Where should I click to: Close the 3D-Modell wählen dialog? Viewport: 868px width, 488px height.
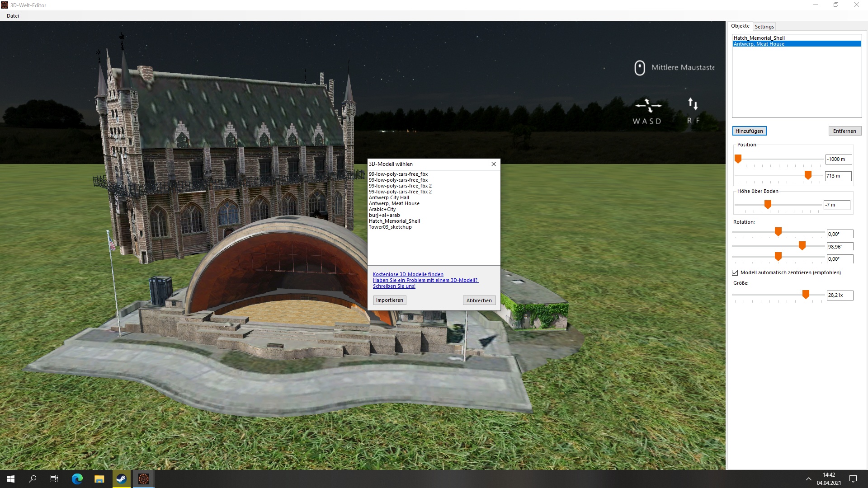click(x=494, y=164)
